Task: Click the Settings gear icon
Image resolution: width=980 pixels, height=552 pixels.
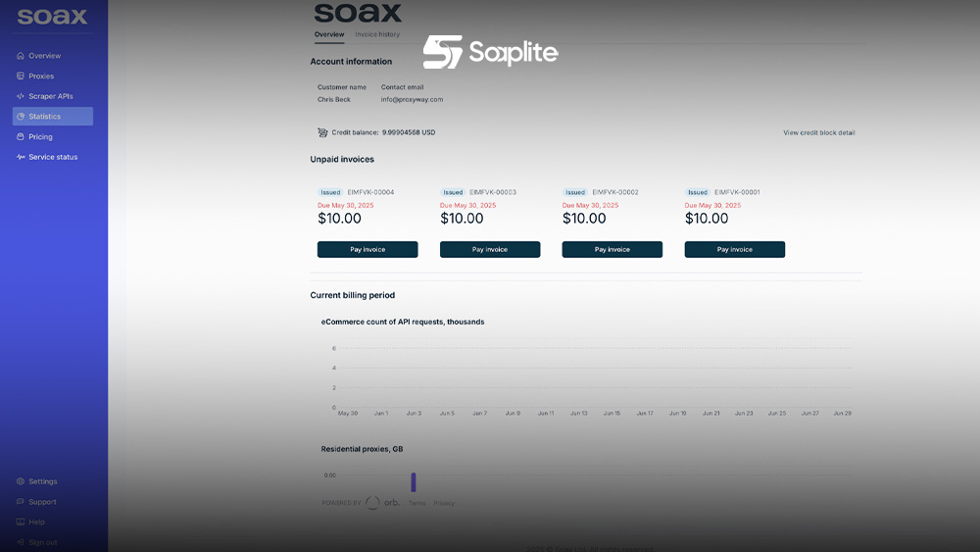Action: (x=21, y=481)
